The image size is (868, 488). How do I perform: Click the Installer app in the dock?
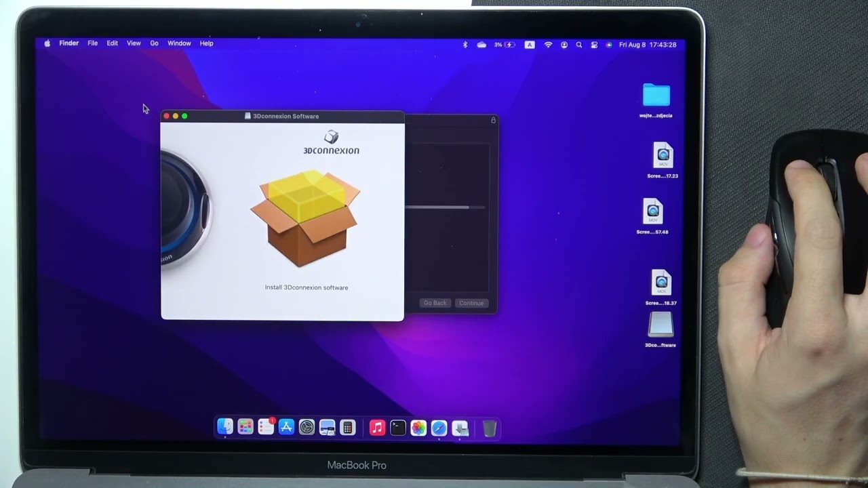pos(460,427)
